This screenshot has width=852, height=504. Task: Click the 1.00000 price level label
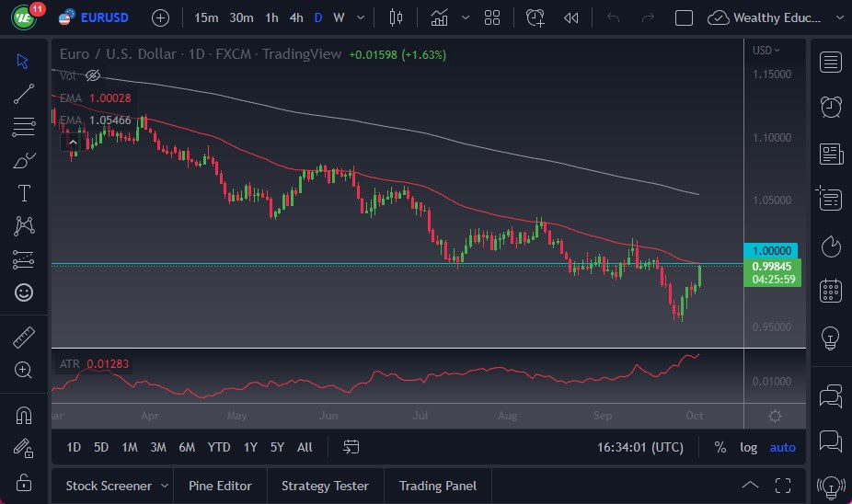point(772,250)
